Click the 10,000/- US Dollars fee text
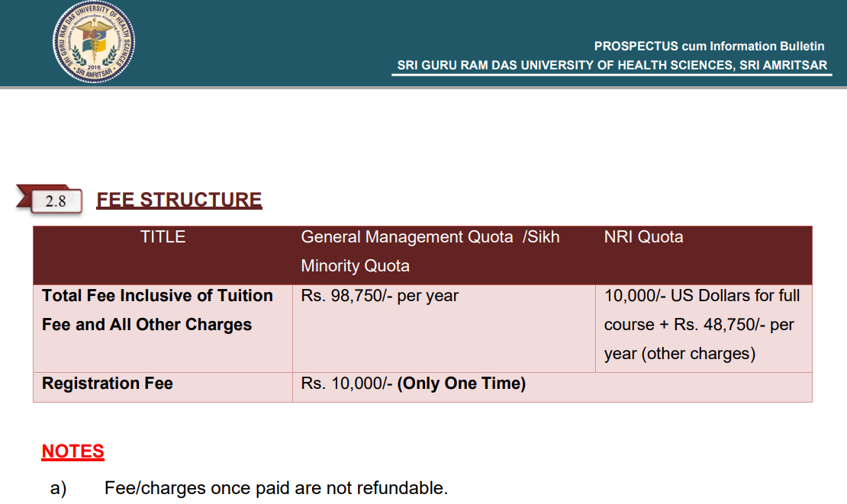This screenshot has height=504, width=847. pyautogui.click(x=702, y=296)
